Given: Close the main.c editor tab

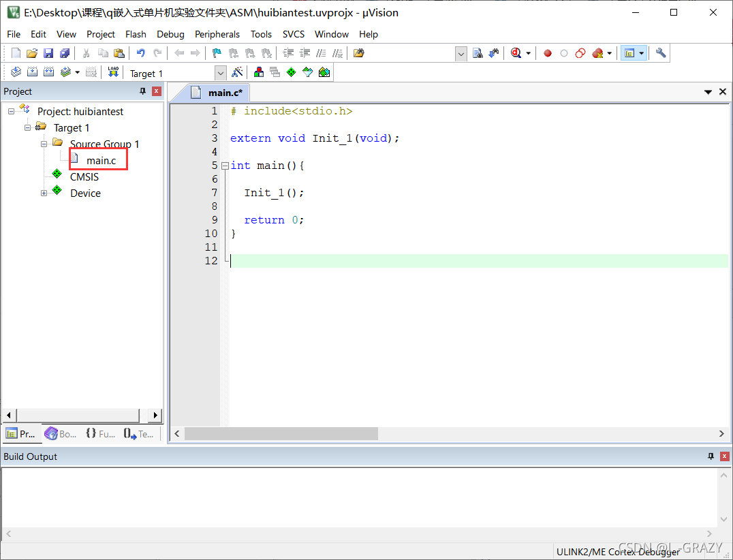Looking at the screenshot, I should point(723,91).
